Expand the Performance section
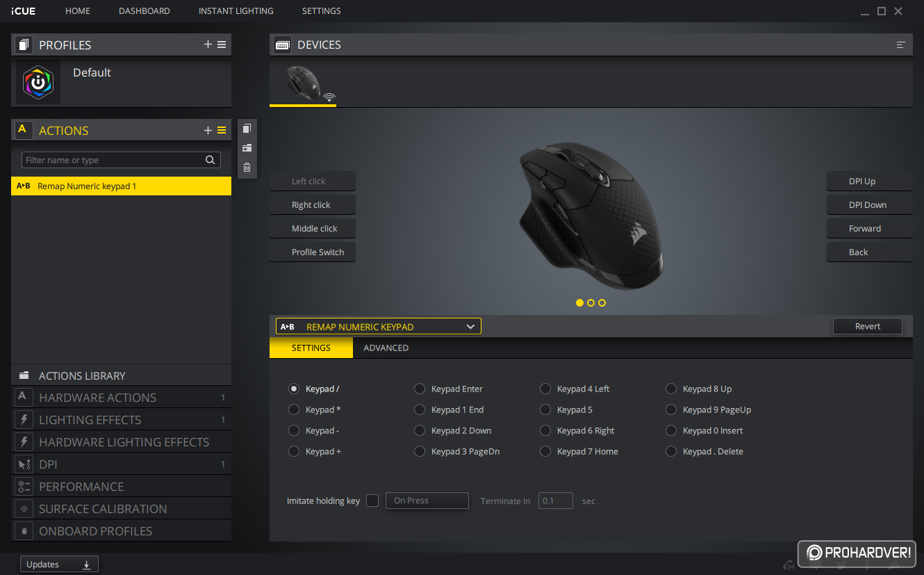This screenshot has width=924, height=575. (121, 487)
